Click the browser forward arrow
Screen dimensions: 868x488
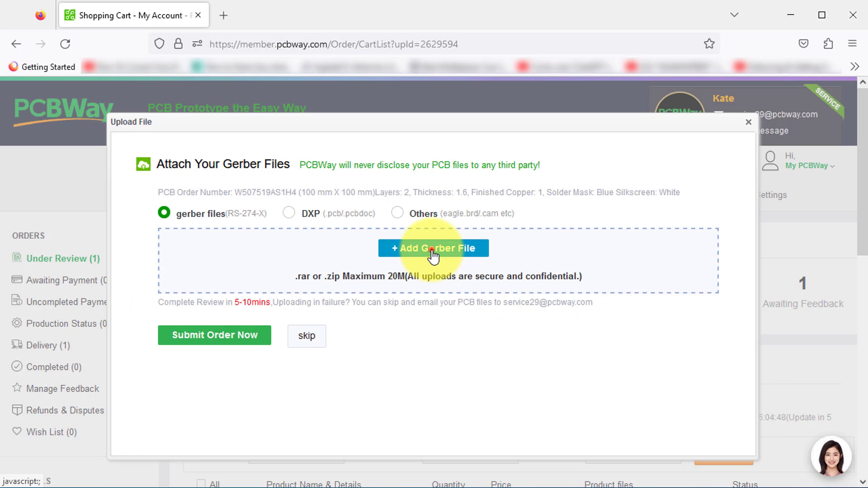click(41, 44)
